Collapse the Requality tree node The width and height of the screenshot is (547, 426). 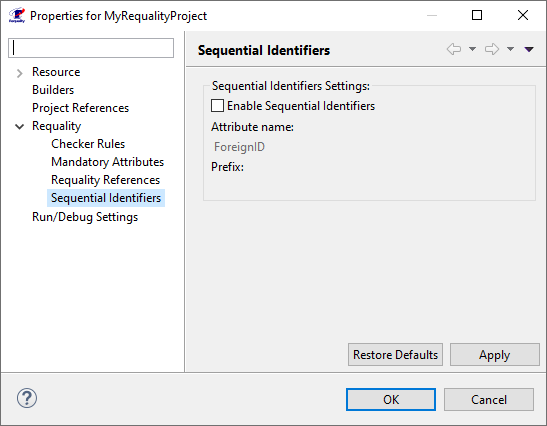[20, 126]
